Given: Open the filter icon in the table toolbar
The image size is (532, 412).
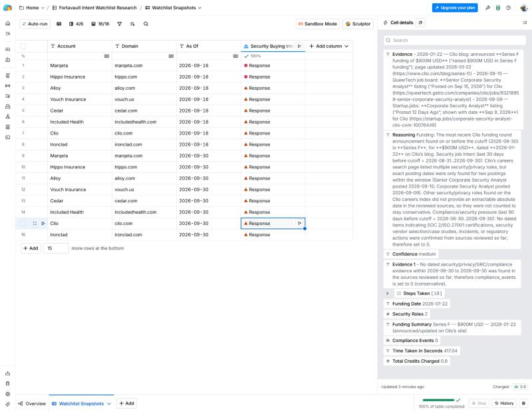Looking at the screenshot, I should (x=120, y=24).
